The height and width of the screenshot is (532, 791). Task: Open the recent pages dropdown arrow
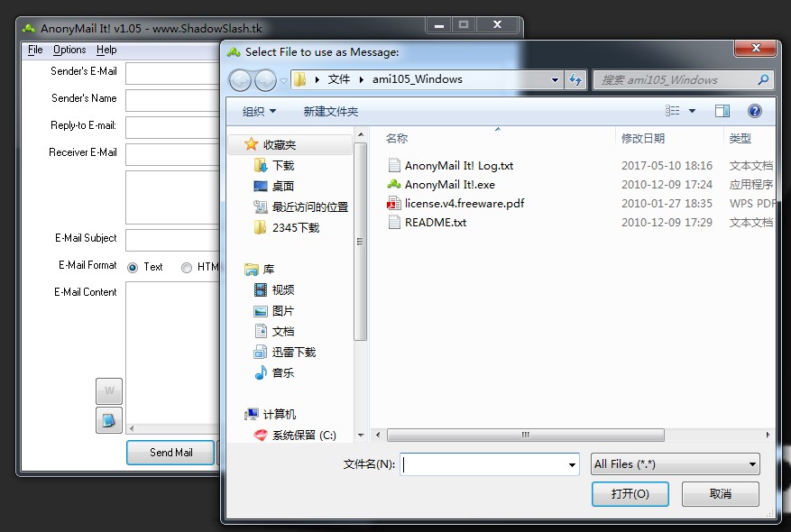[283, 80]
